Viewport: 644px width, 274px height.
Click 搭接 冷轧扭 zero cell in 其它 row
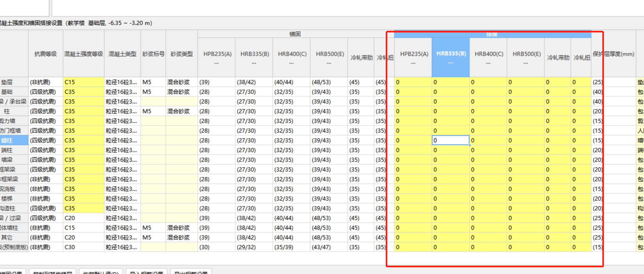[581, 237]
